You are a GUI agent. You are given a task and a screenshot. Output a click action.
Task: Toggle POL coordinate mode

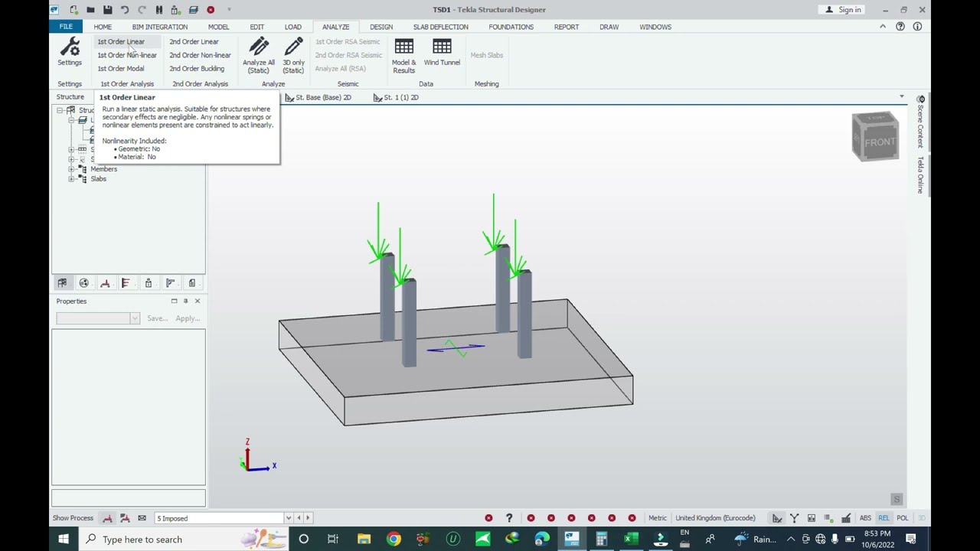(903, 518)
